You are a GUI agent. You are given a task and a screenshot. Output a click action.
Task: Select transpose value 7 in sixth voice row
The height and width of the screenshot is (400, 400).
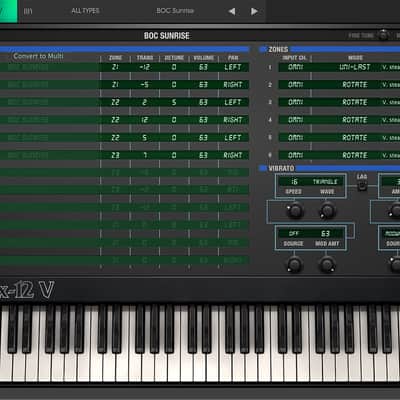click(145, 155)
